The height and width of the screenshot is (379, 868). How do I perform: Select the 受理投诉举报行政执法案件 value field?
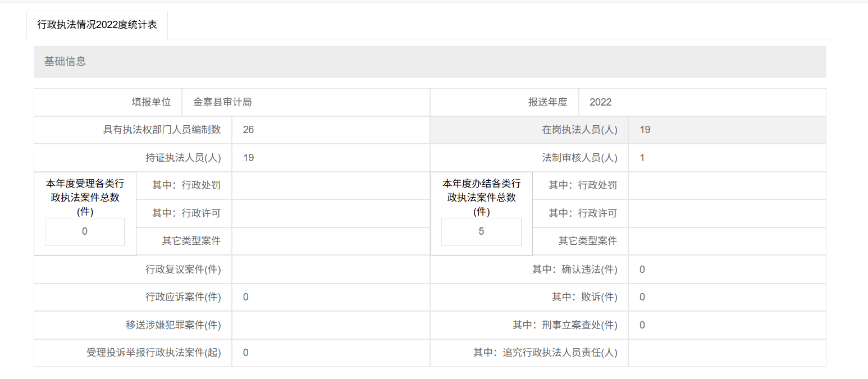tap(330, 353)
